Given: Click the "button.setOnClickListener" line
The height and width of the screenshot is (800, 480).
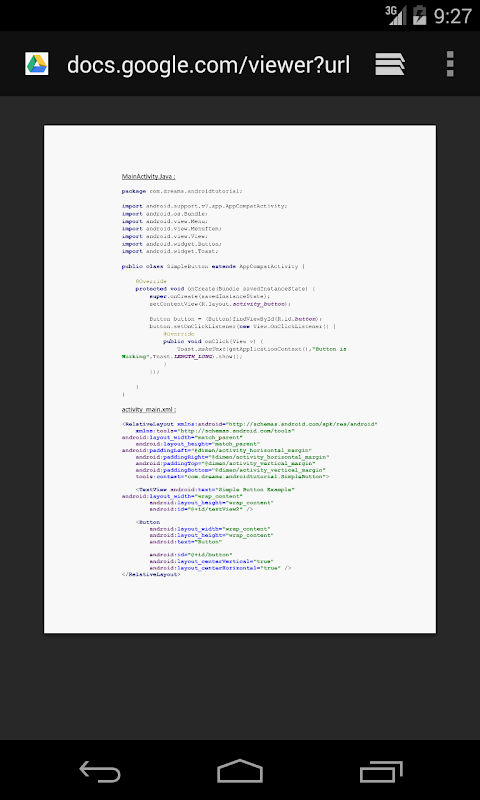Looking at the screenshot, I should pyautogui.click(x=243, y=326).
